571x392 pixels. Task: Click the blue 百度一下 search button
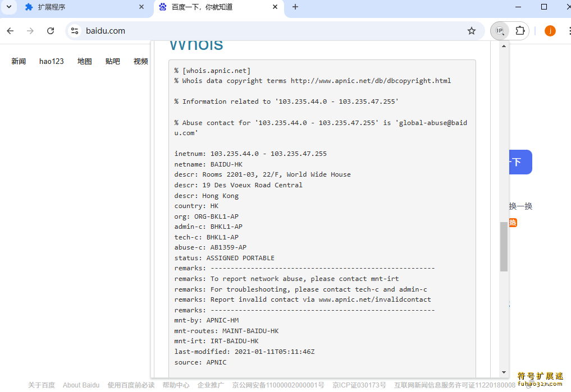click(520, 162)
